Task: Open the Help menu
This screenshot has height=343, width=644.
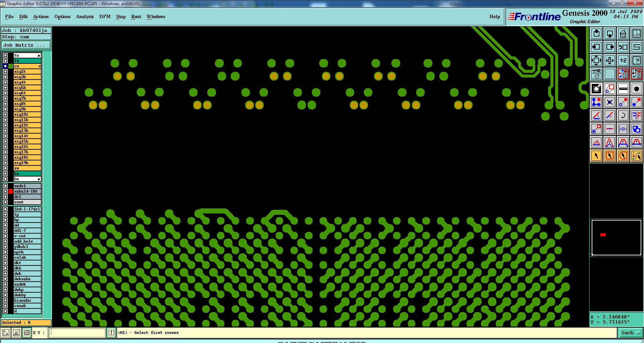Action: point(494,16)
